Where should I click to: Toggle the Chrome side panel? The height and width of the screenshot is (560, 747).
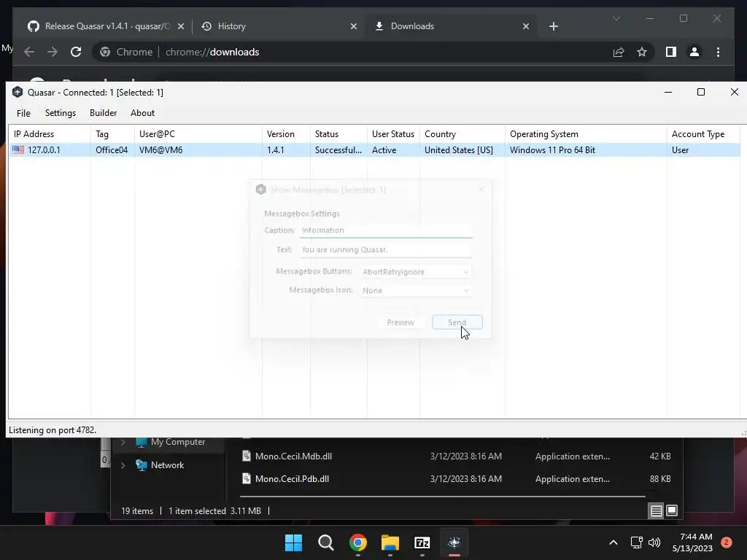(671, 52)
